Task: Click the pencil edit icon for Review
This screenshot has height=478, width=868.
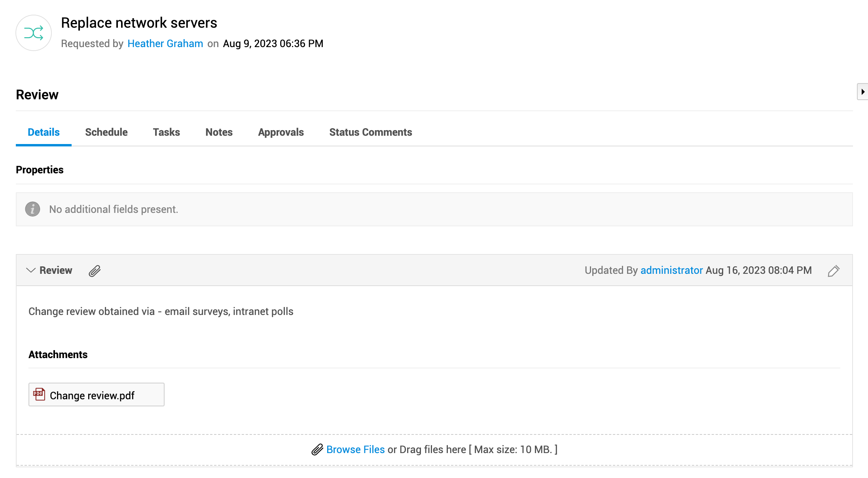Action: pyautogui.click(x=833, y=271)
